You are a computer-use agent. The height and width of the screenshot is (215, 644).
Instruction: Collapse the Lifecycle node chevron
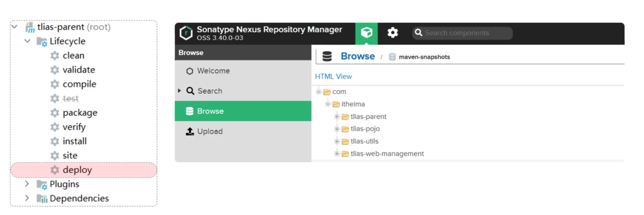coord(28,41)
